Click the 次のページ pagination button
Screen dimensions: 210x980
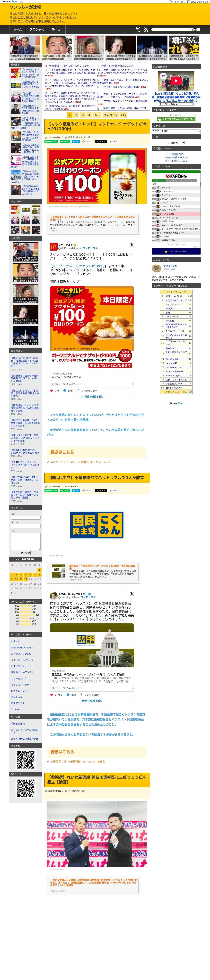pos(111,114)
